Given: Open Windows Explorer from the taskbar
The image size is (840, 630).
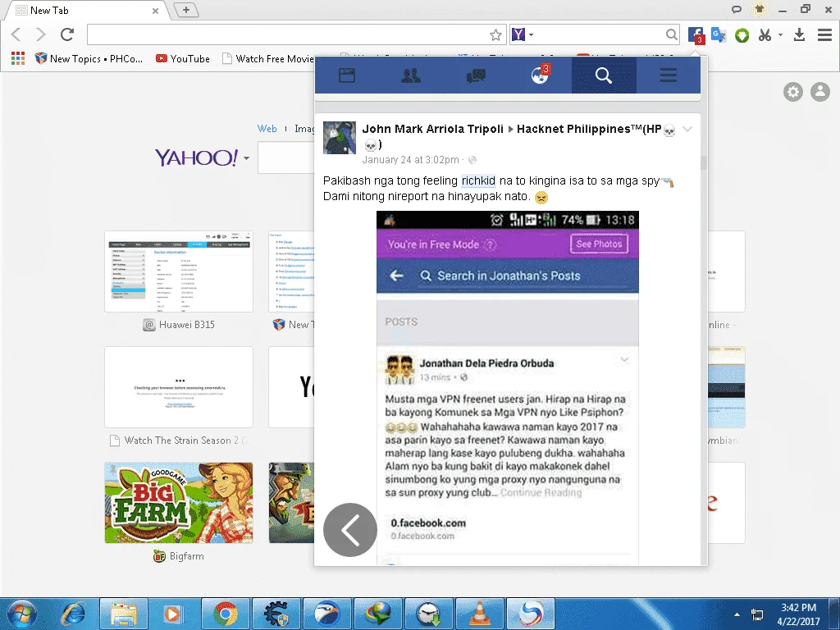Looking at the screenshot, I should (124, 614).
